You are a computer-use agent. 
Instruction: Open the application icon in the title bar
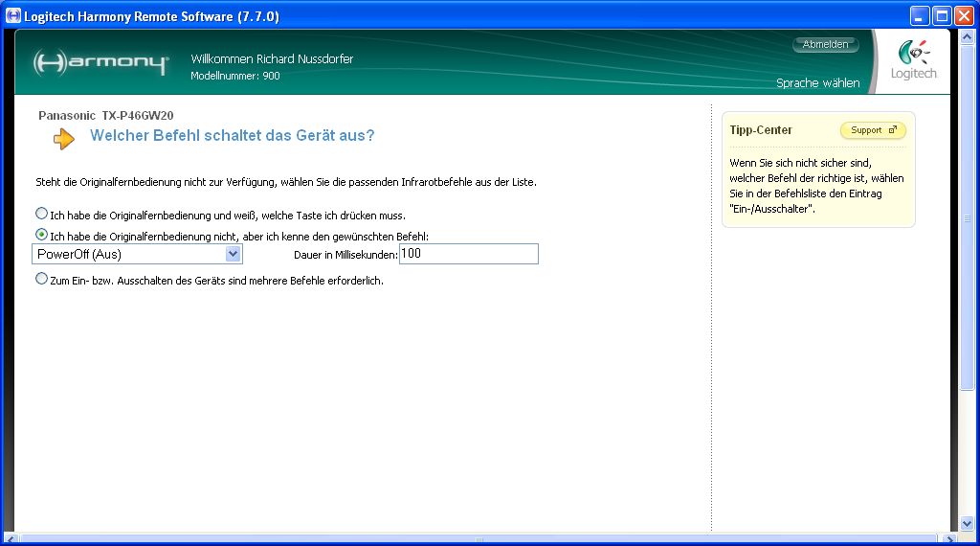13,16
